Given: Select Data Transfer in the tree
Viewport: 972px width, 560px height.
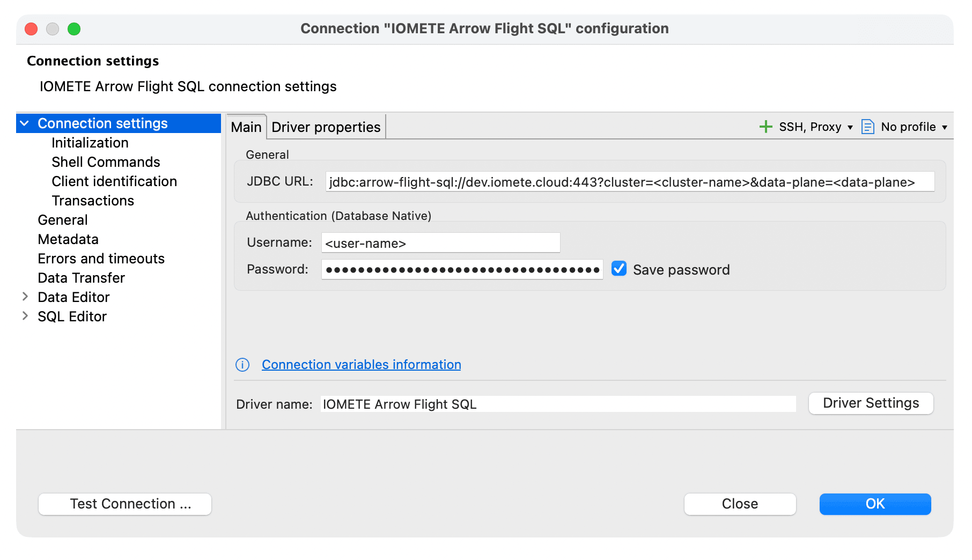Looking at the screenshot, I should (81, 278).
